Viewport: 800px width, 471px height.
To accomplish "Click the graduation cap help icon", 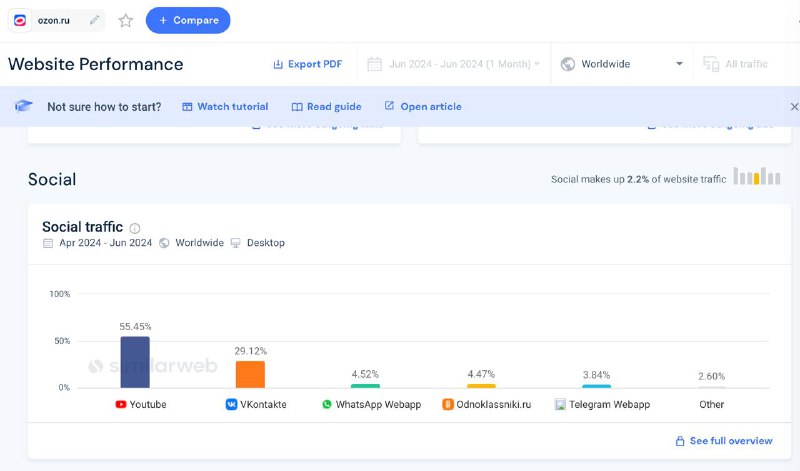I will pyautogui.click(x=23, y=106).
